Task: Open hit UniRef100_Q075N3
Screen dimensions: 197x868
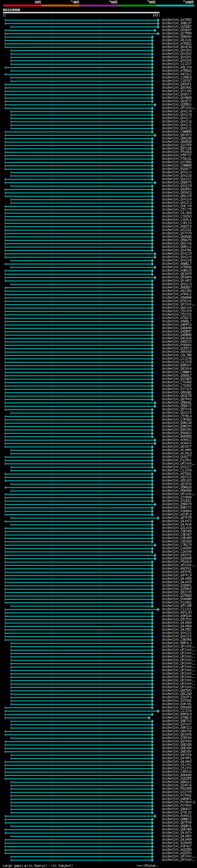Action: (177, 20)
